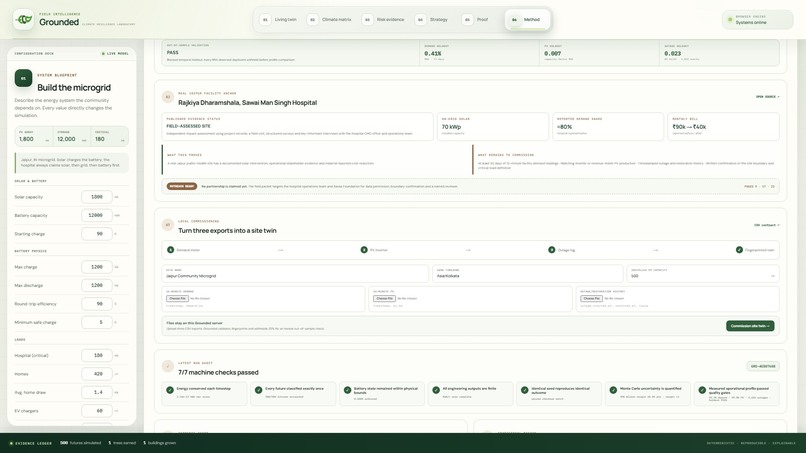Click the Site name field Jaipur Community Microgrid
Screen dimensions: 806x453
point(295,274)
